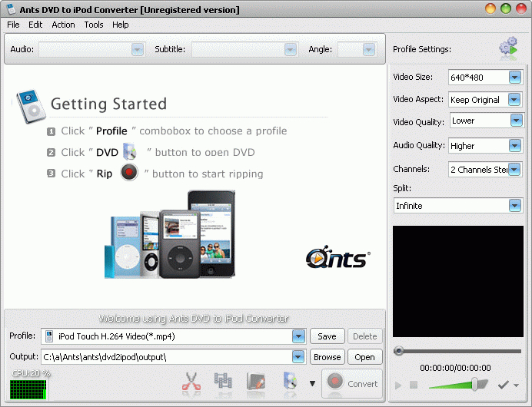Click the preview play button
Viewport: 532px width, 407px height.
[398, 385]
